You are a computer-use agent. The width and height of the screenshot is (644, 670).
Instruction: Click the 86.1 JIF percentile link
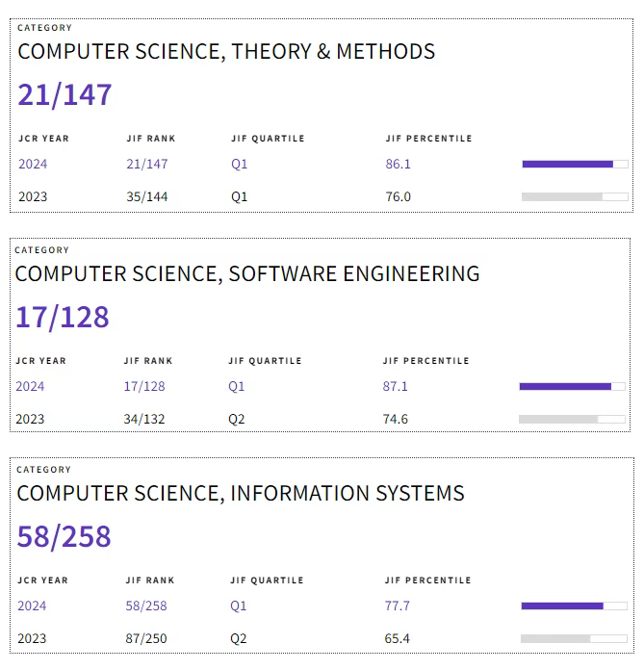coord(398,164)
